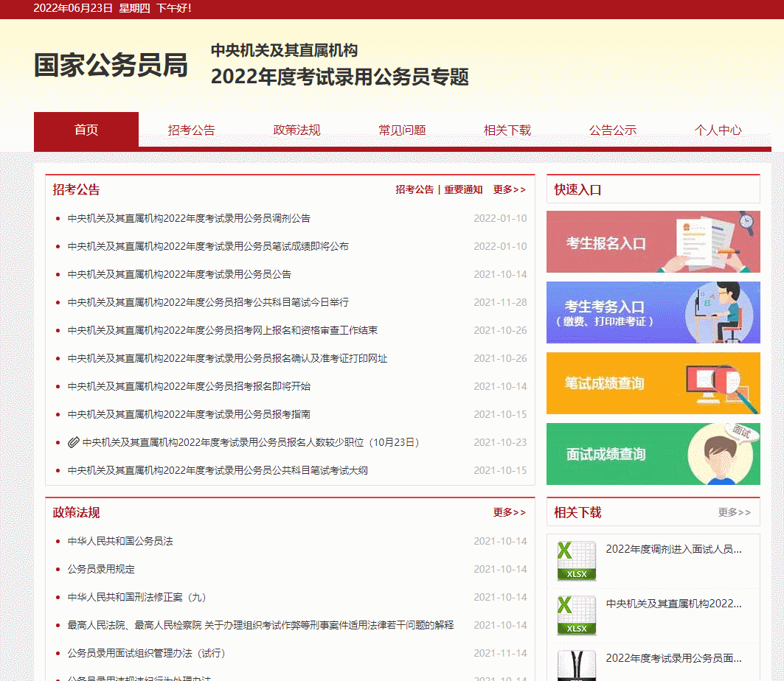This screenshot has width=784, height=681.
Task: Switch to 重要通知 sub-tab
Action: click(463, 189)
